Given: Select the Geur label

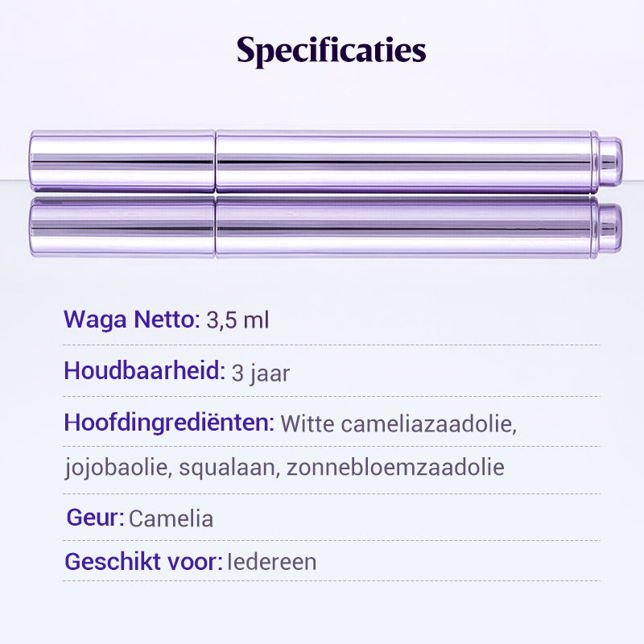Looking at the screenshot, I should pyautogui.click(x=95, y=517).
